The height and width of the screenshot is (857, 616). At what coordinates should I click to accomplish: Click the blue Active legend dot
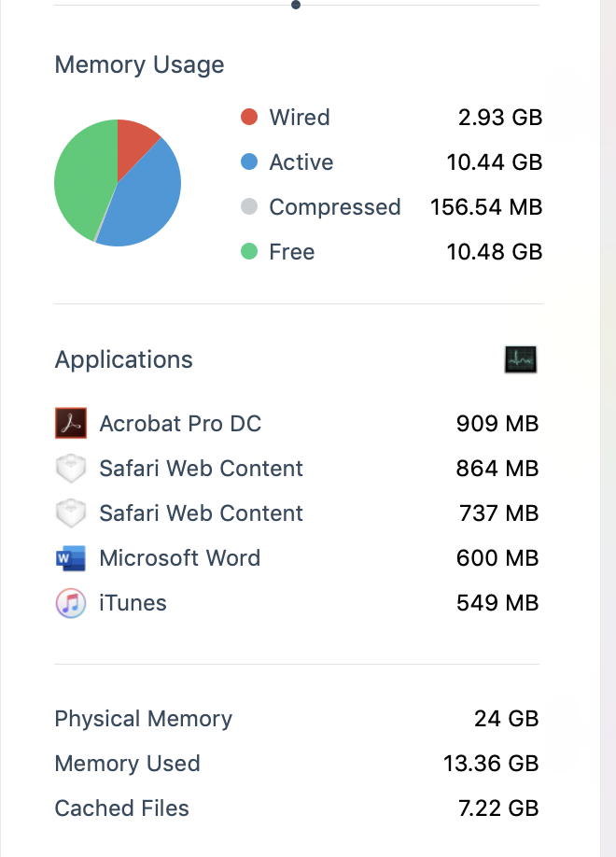pyautogui.click(x=249, y=162)
